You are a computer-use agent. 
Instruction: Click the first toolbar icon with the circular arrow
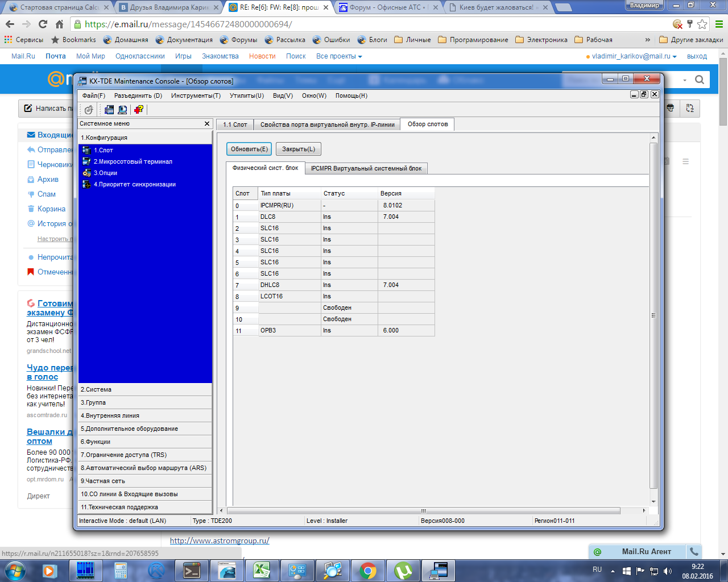[89, 110]
